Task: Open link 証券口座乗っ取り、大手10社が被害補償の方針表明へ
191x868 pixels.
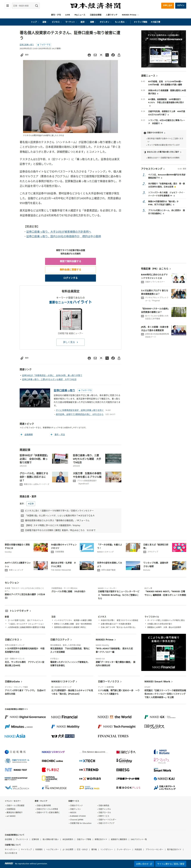Action: (59, 232)
